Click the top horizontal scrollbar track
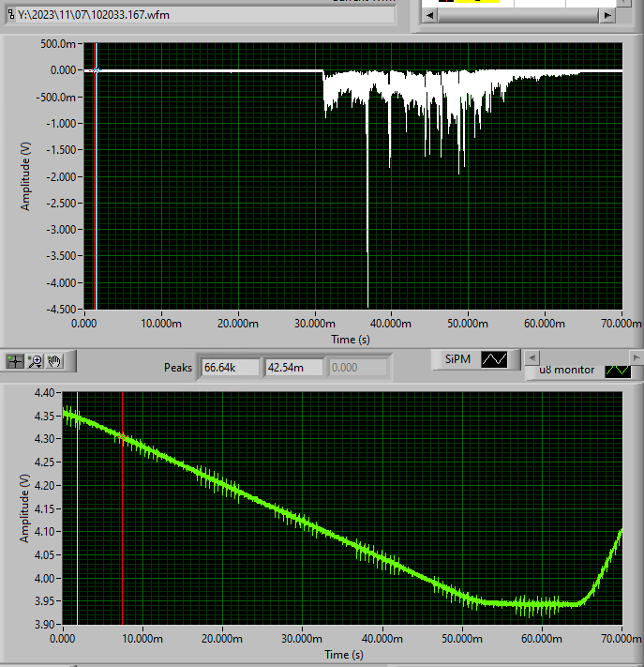 pos(518,15)
